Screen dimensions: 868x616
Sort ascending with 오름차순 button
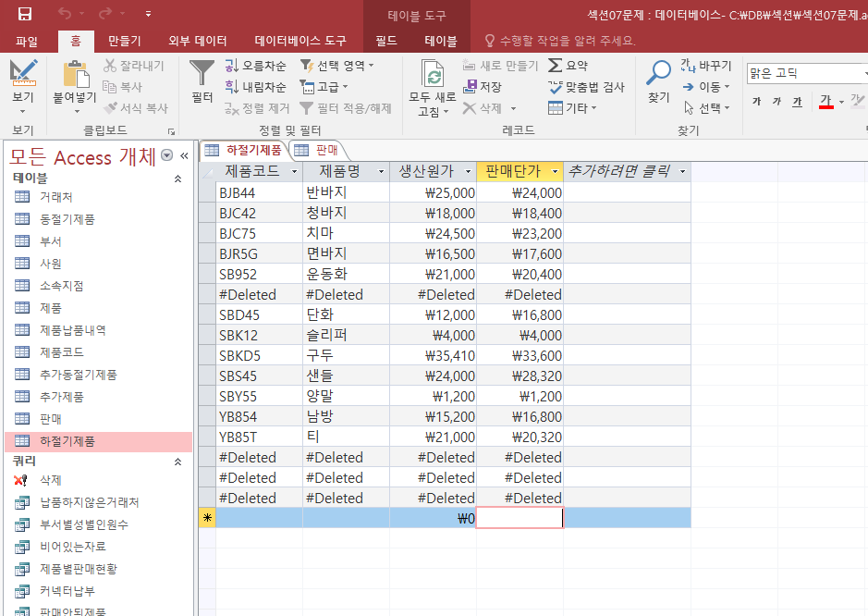tap(256, 66)
